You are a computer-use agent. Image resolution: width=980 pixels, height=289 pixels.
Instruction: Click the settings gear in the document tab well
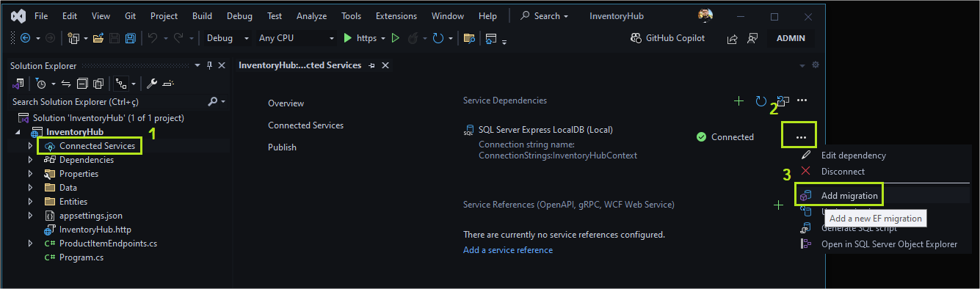click(x=816, y=65)
